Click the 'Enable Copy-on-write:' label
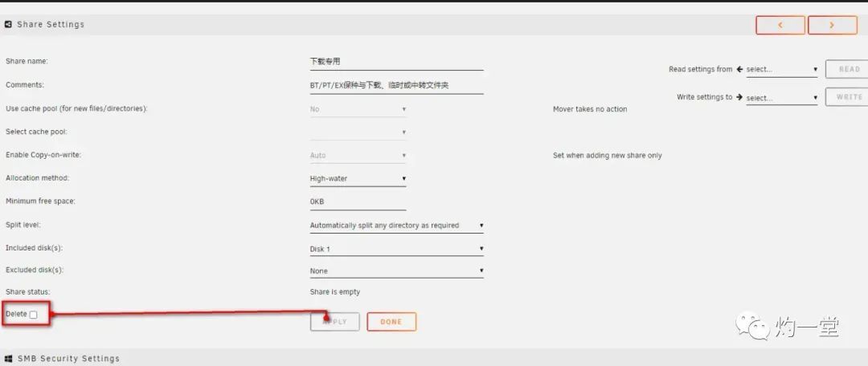The image size is (868, 366). [43, 155]
